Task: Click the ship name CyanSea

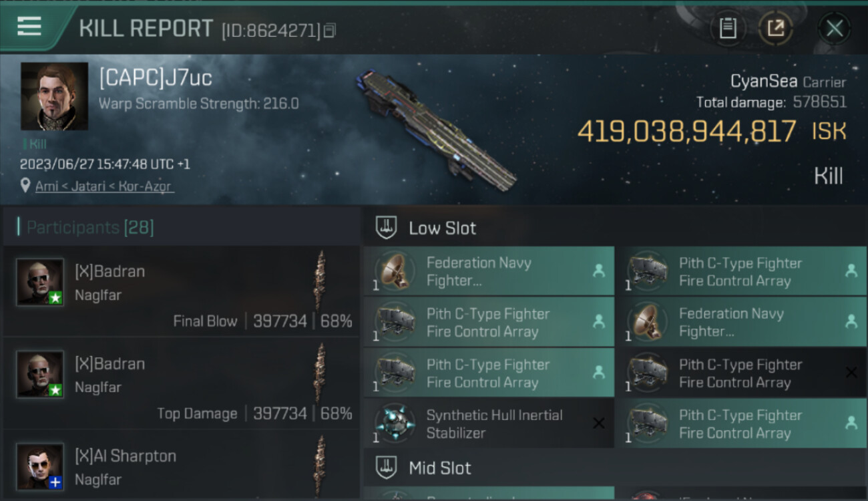Action: coord(763,81)
